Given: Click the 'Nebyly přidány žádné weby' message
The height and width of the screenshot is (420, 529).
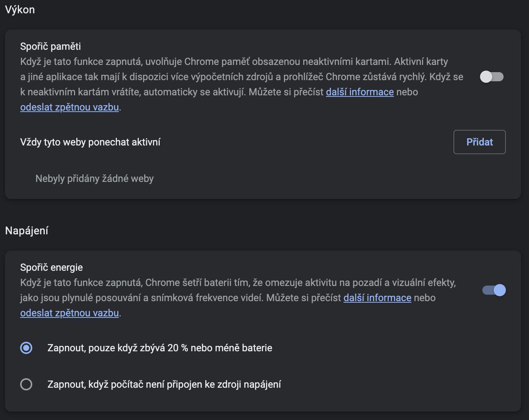Looking at the screenshot, I should click(94, 178).
